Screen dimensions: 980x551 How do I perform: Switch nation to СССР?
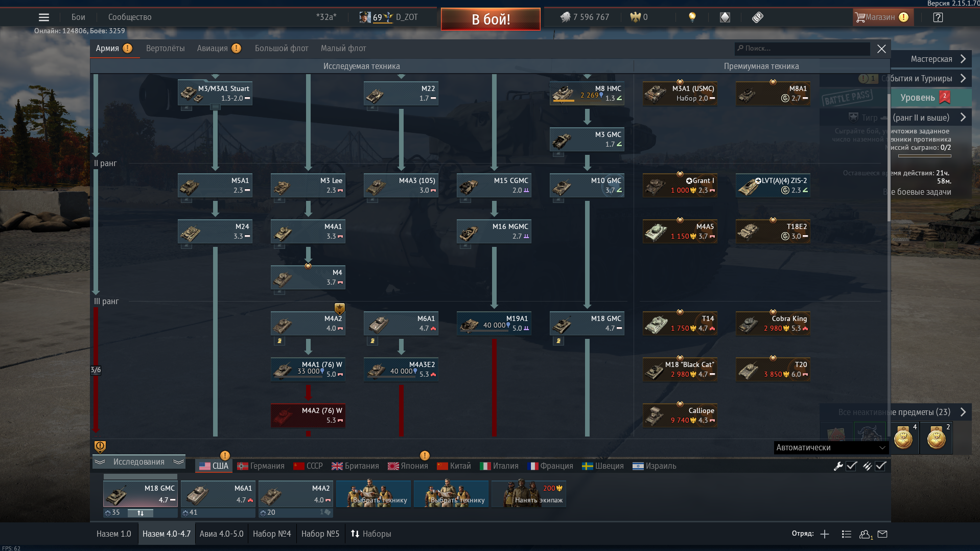pyautogui.click(x=308, y=466)
